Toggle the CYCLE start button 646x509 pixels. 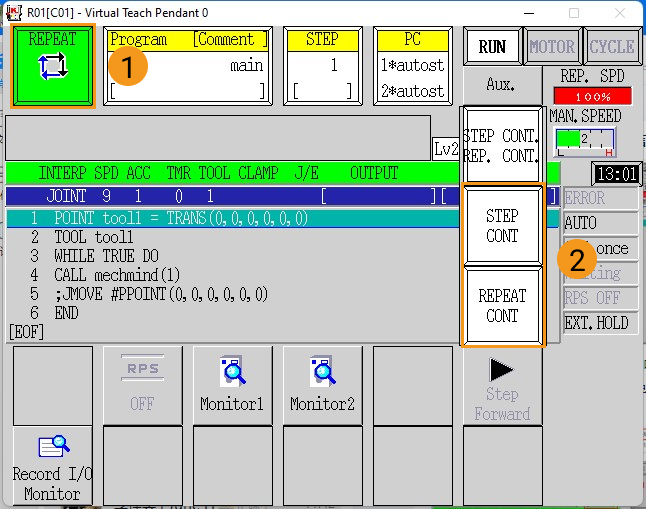click(612, 47)
